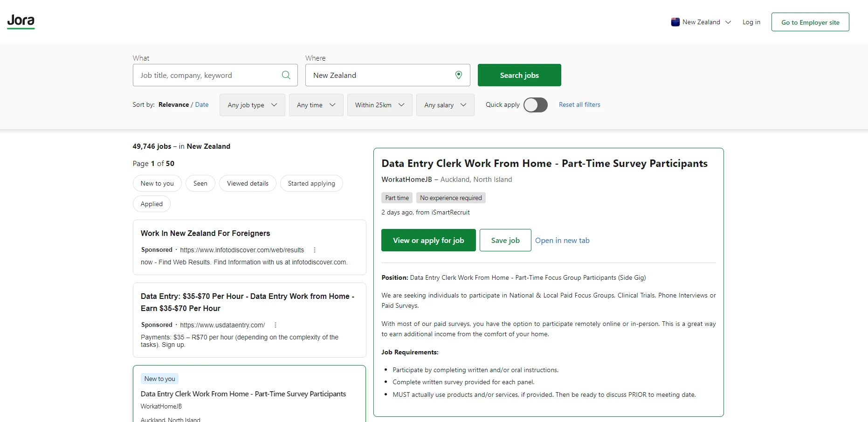868x422 pixels.
Task: Open options menu for the infotodiscover sponsored ad
Action: tap(315, 250)
